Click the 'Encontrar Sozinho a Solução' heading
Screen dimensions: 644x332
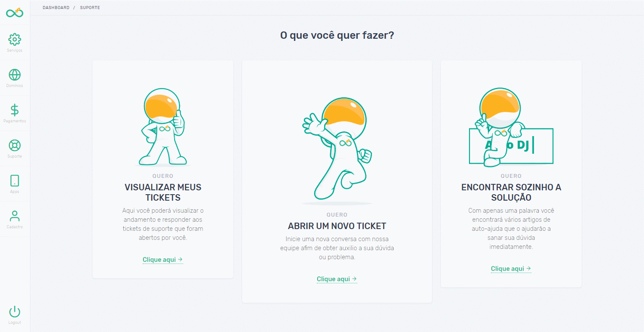point(511,192)
